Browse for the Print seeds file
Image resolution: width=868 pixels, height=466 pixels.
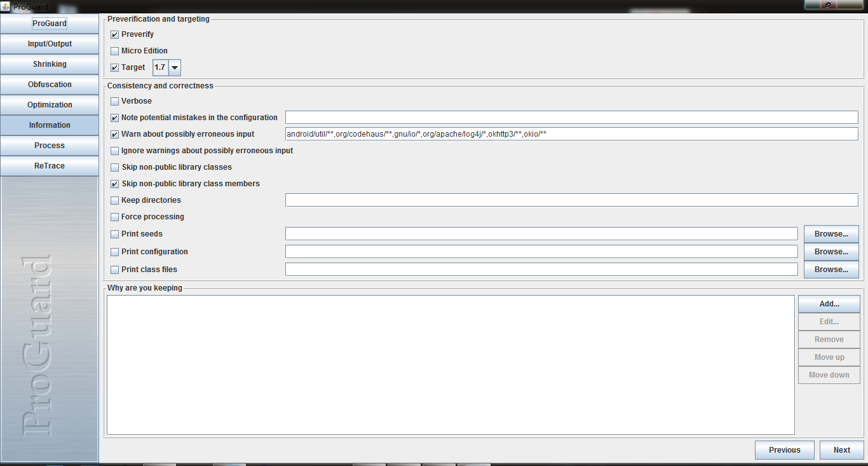(x=831, y=234)
